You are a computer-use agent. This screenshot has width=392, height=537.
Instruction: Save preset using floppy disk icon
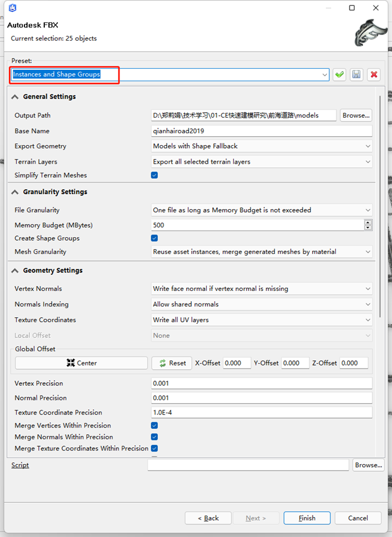(356, 74)
